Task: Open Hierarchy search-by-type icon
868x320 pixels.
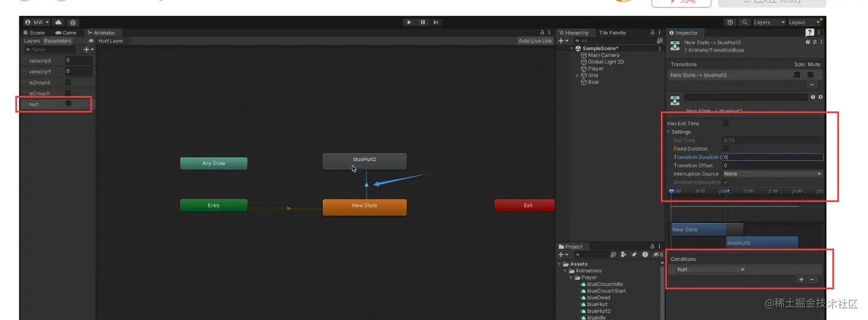Action: pyautogui.click(x=660, y=41)
